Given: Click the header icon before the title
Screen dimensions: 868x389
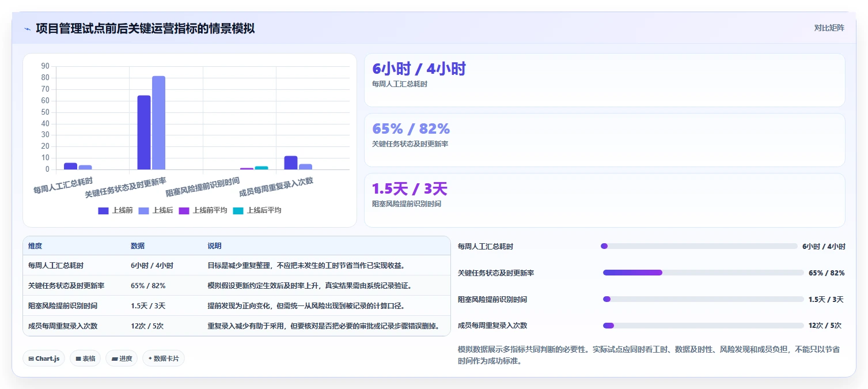Looking at the screenshot, I should click(27, 29).
